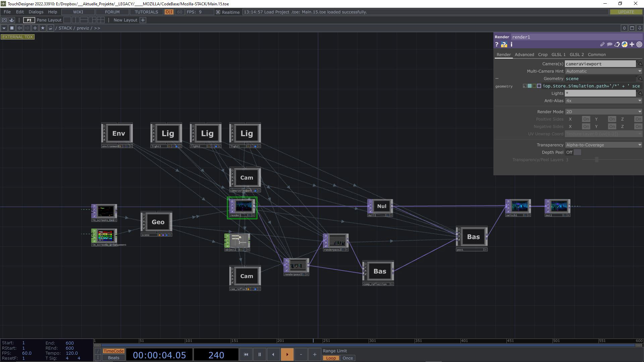
Task: Toggle the Realtime checkbox
Action: point(218,12)
